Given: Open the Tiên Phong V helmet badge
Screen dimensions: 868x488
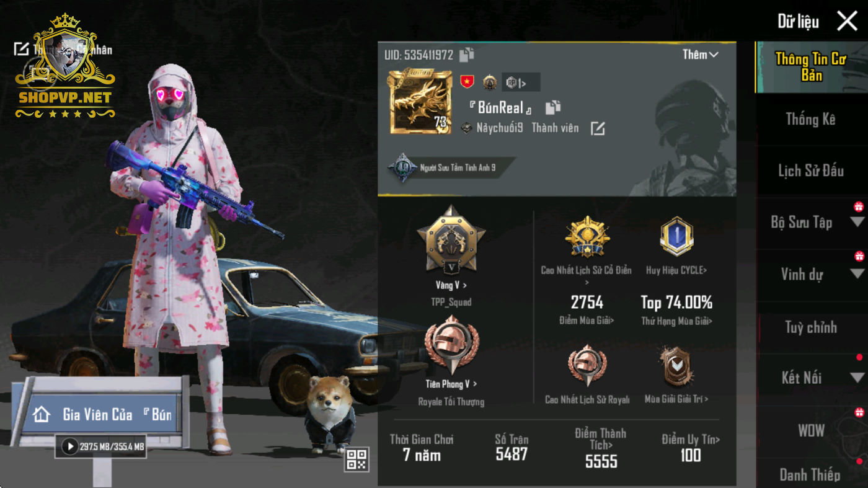Looking at the screenshot, I should click(451, 345).
